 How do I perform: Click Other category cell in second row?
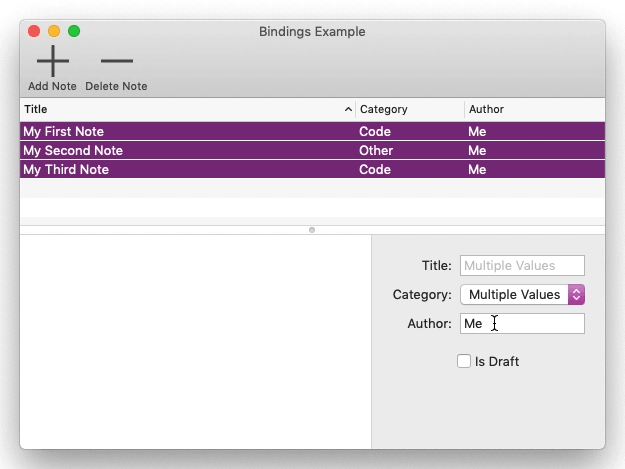pos(376,150)
